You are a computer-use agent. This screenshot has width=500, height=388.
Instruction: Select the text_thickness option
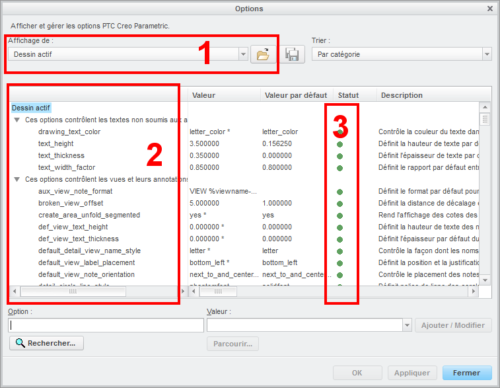[x=61, y=156]
